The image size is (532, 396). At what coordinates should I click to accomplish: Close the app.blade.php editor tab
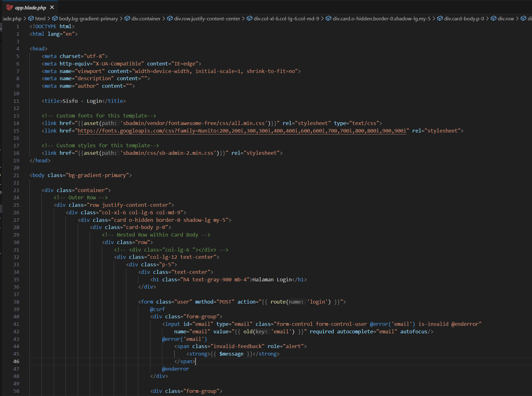(52, 7)
